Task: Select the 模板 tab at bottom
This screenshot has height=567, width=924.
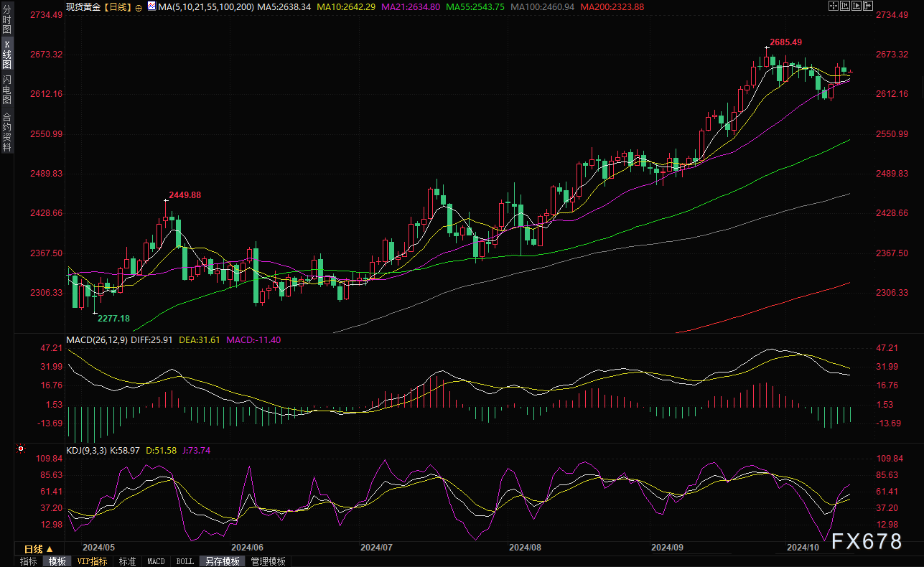Action: pos(57,561)
